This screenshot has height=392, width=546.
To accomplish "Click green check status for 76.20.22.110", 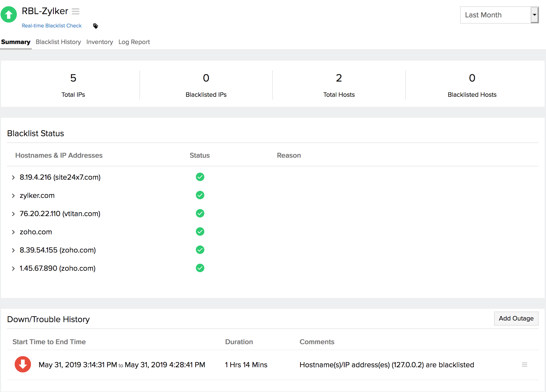I will pyautogui.click(x=200, y=213).
